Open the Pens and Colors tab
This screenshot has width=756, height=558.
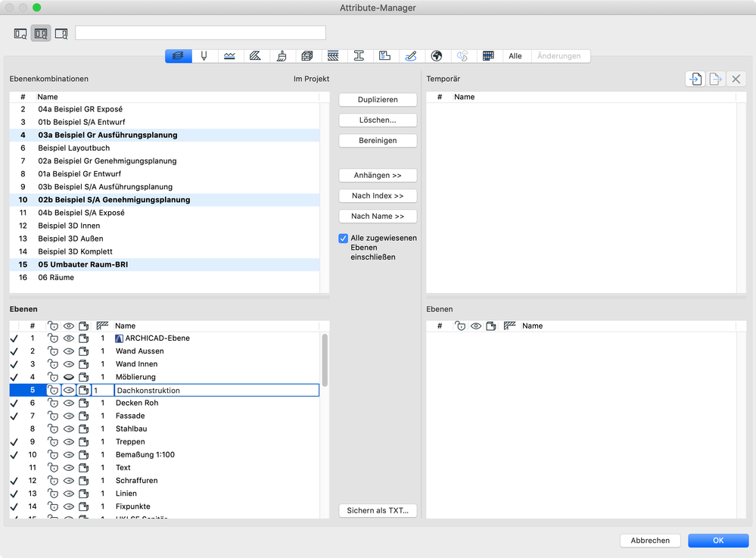point(204,56)
